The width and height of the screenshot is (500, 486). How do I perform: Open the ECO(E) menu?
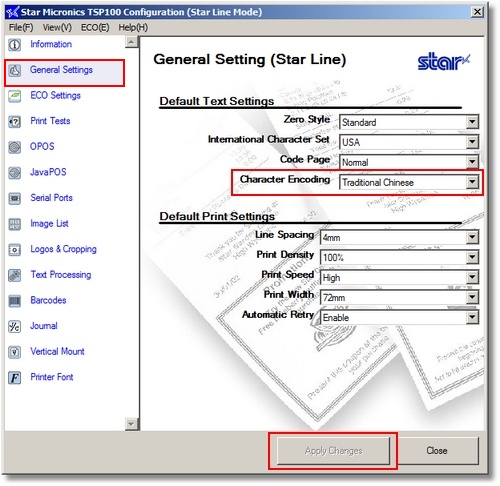(95, 27)
